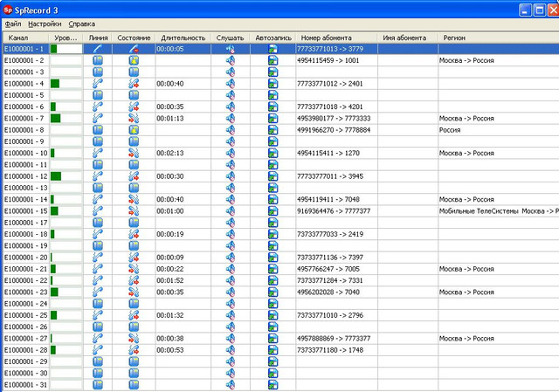Screen dimensions: 559x392
Task: Click the state icon in row E1000001 - 15
Action: tap(134, 210)
